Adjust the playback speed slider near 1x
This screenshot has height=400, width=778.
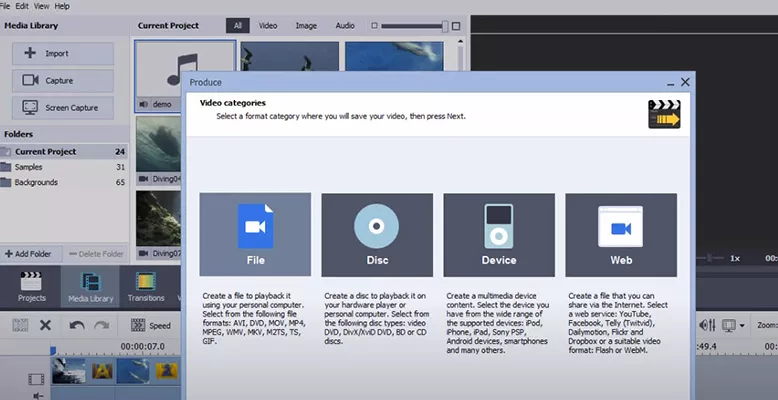pyautogui.click(x=710, y=258)
